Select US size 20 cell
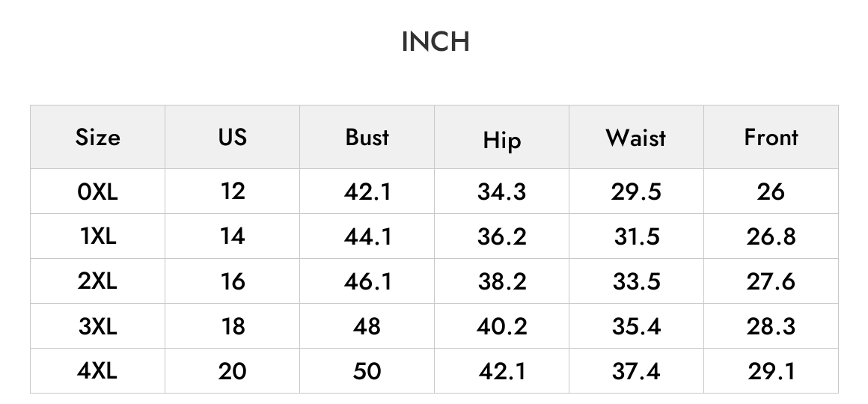The height and width of the screenshot is (404, 868). (x=233, y=371)
